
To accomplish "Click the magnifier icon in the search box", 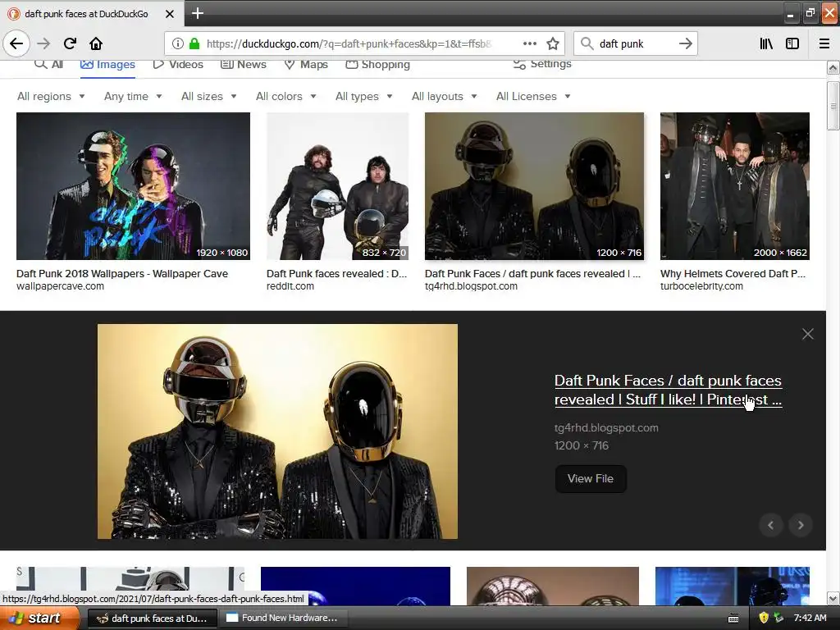I will click(587, 43).
